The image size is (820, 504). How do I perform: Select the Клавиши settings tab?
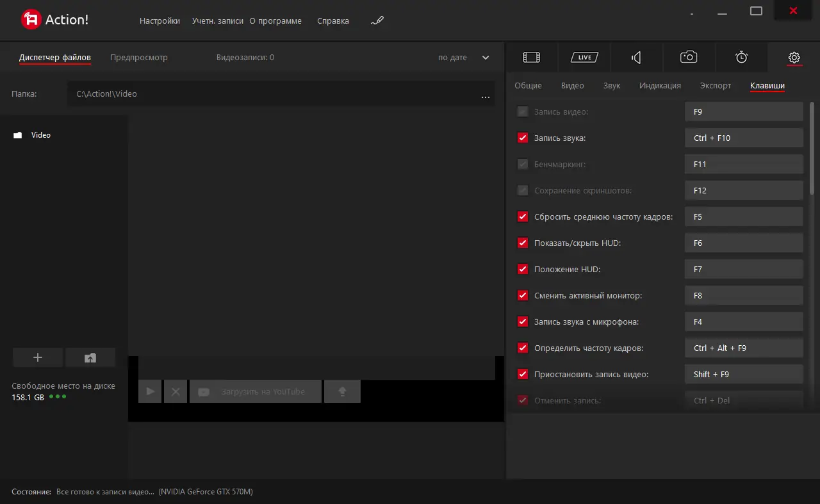(x=767, y=85)
